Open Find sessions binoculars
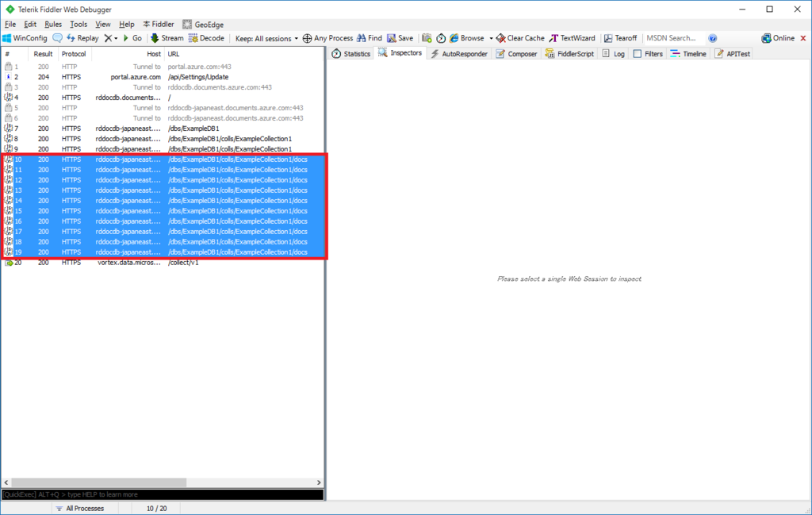This screenshot has width=812, height=515. click(x=370, y=38)
